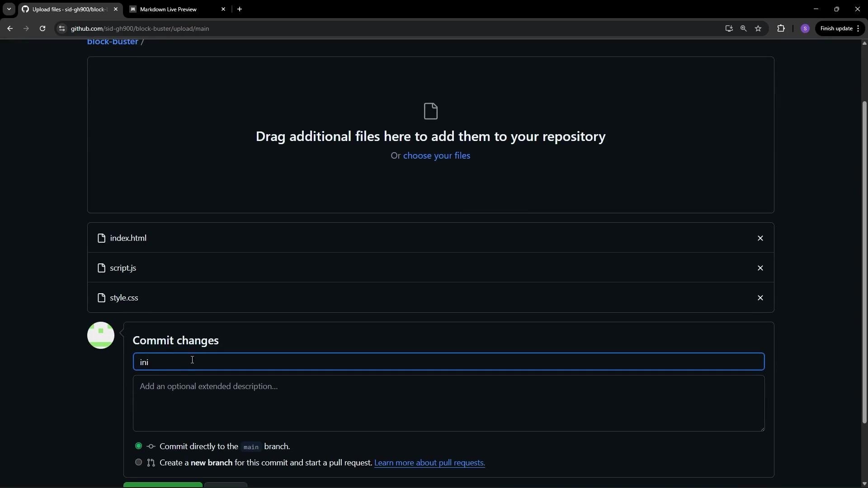Click the pull request icon

tap(151, 463)
